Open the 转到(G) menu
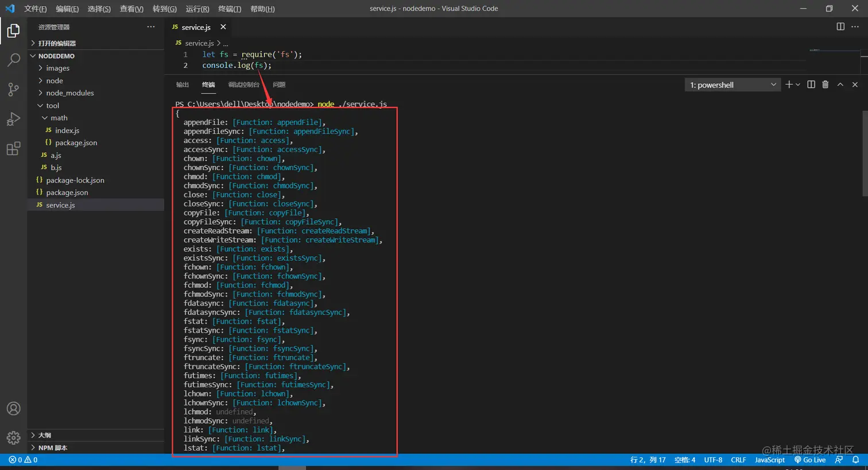The height and width of the screenshot is (470, 868). point(165,9)
